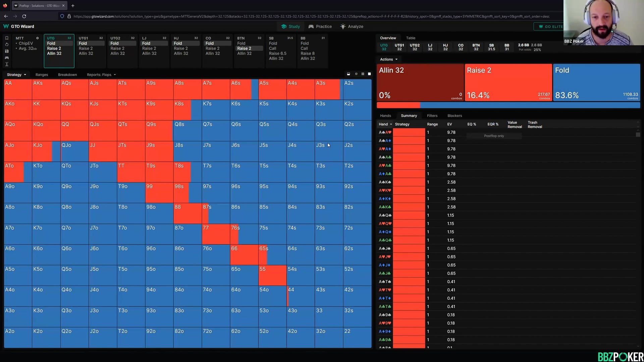The image size is (644, 362).
Task: Click the AKs cell in hand matrix
Action: point(46,89)
